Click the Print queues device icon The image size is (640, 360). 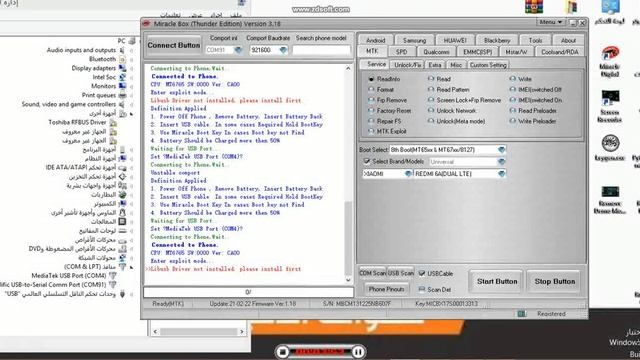[x=122, y=95]
